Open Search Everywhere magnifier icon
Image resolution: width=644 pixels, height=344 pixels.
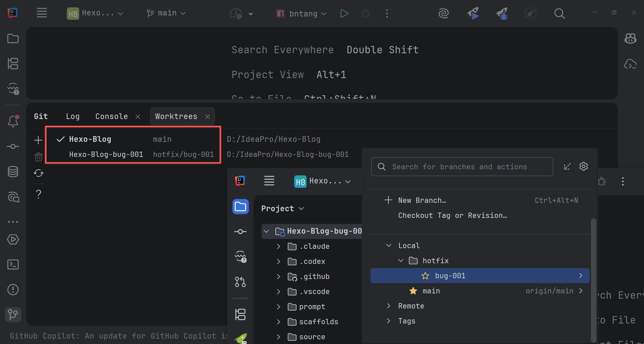(x=559, y=13)
